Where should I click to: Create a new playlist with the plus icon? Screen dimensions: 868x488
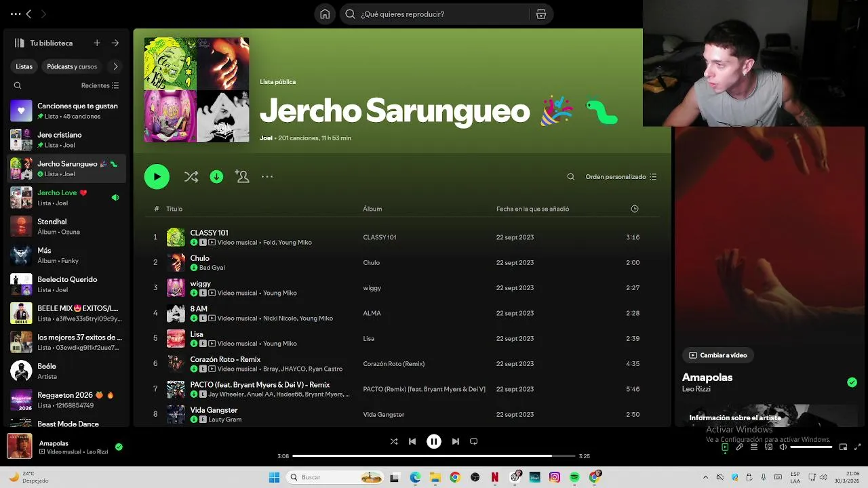97,43
